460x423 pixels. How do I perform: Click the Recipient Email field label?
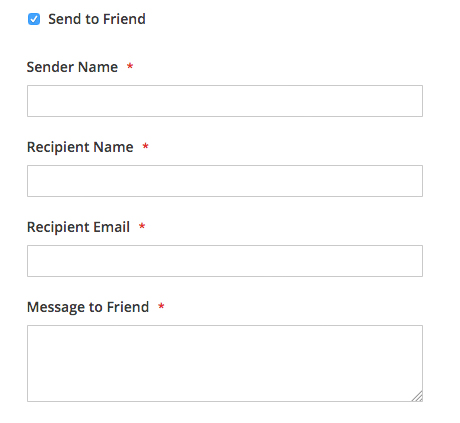(78, 227)
